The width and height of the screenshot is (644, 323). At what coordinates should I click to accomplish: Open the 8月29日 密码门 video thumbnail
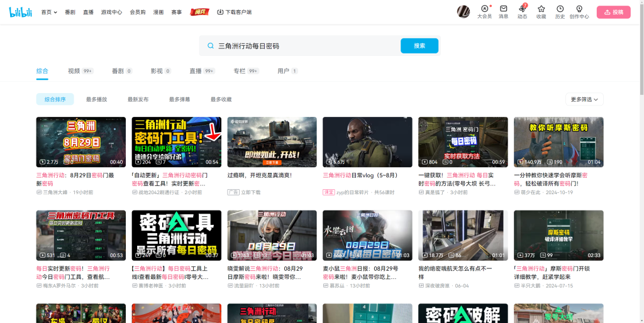tap(81, 142)
